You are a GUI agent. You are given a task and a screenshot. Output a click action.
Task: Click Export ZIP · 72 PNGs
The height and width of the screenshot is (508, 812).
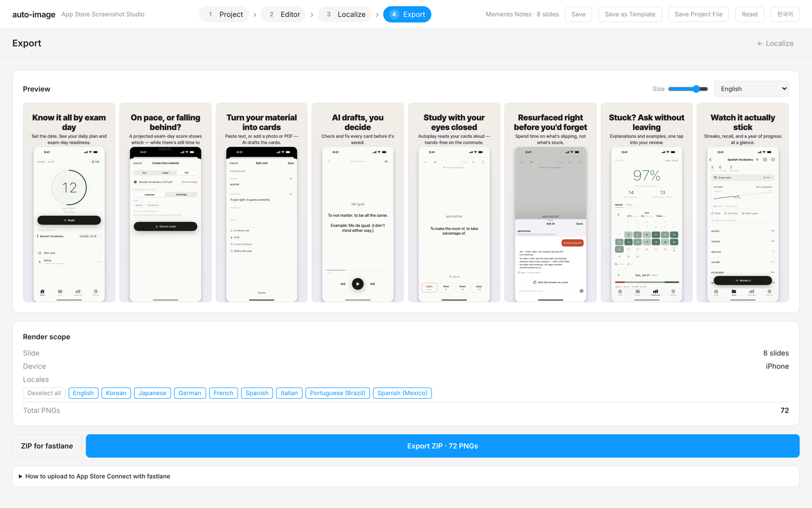pos(443,446)
